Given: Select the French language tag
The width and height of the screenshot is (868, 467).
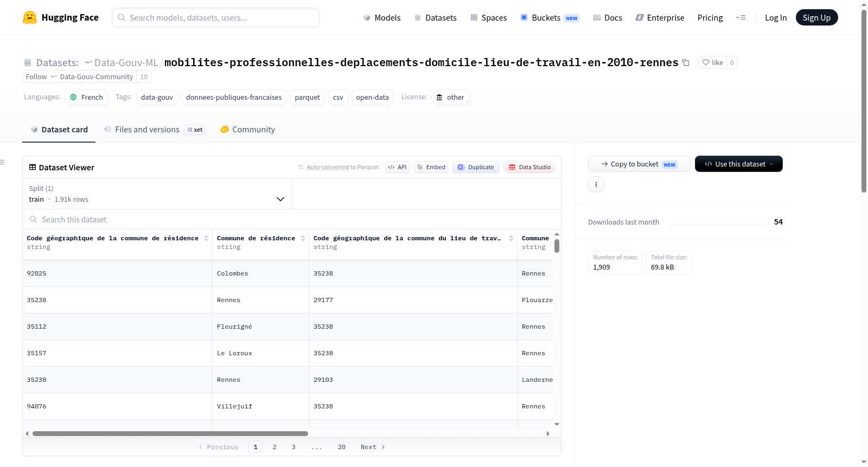Looking at the screenshot, I should click(86, 97).
